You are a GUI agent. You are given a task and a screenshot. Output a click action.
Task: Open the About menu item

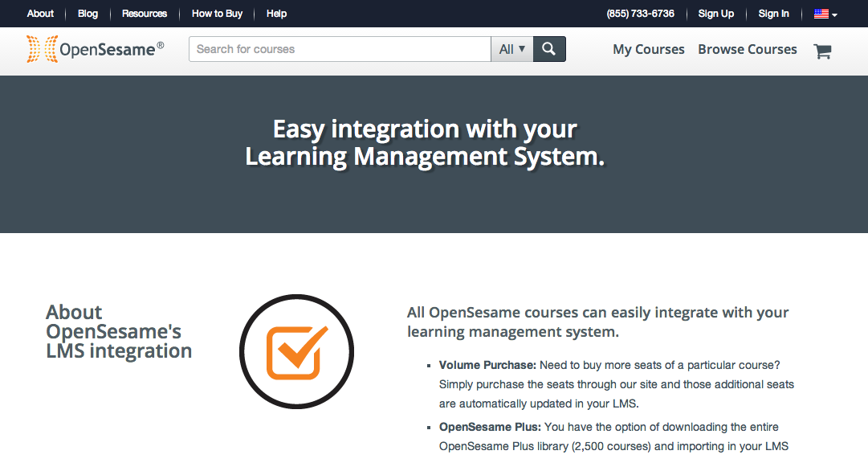(40, 14)
